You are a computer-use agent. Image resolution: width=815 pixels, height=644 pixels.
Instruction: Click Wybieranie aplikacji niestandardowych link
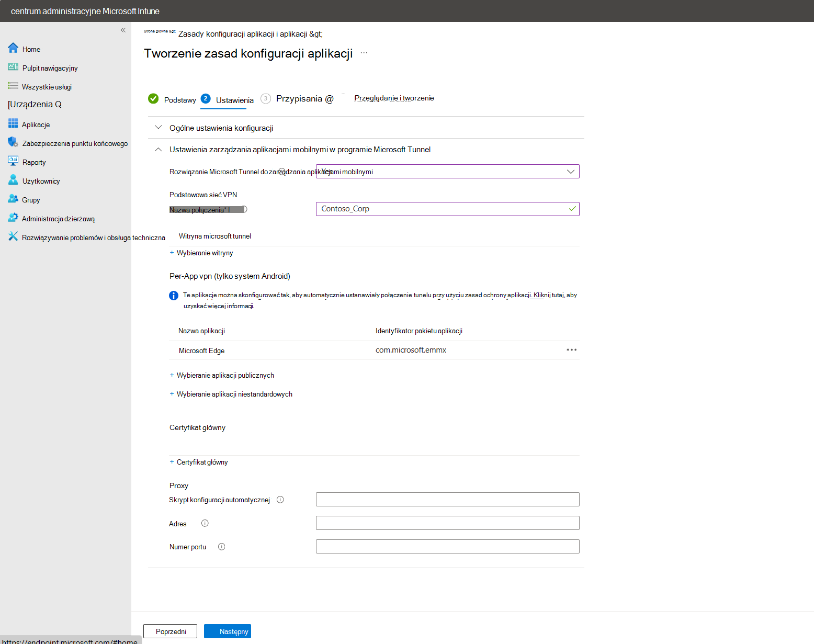click(x=234, y=394)
